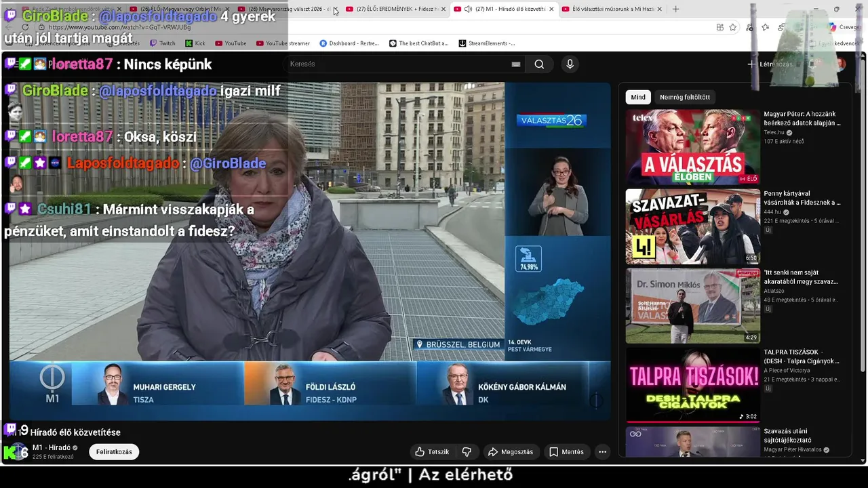Open the on-screen keyboard in search box

(x=516, y=64)
